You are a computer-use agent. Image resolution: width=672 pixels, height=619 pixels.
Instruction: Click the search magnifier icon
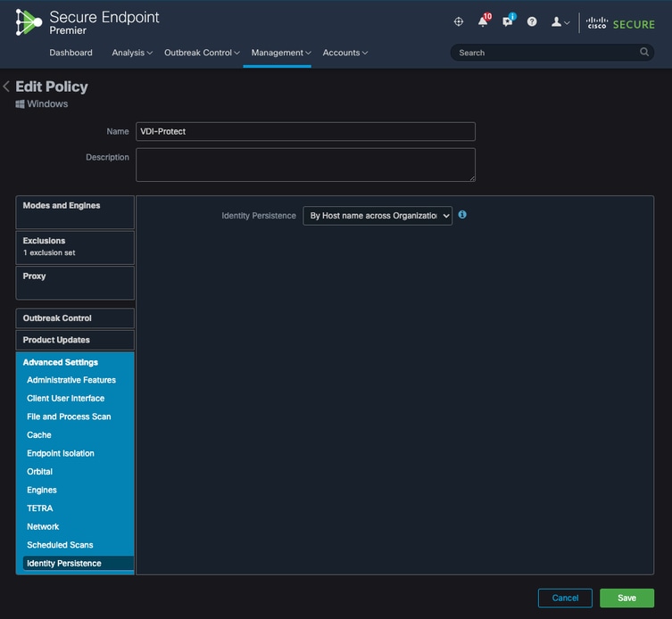click(643, 53)
